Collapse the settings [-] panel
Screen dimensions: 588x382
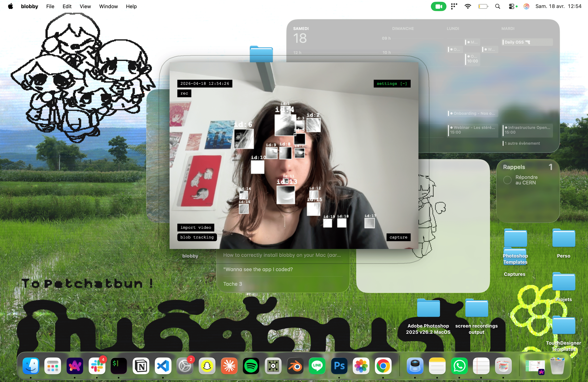[392, 83]
